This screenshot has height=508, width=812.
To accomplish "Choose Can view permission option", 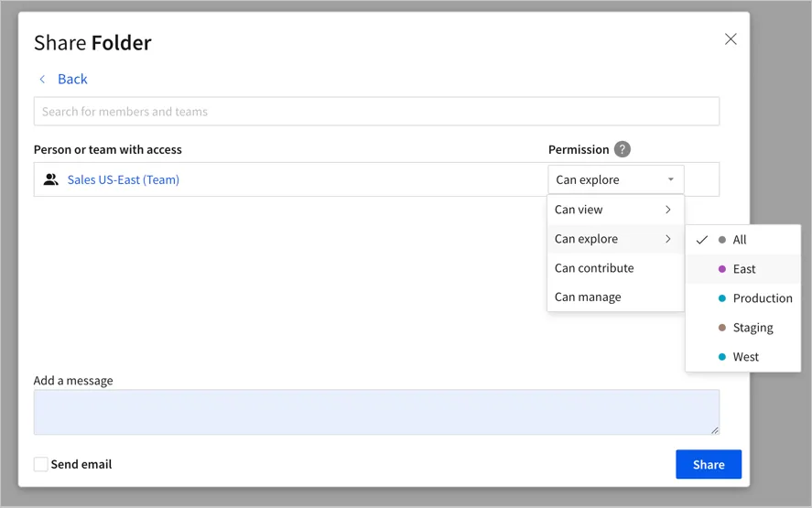I will coord(615,210).
